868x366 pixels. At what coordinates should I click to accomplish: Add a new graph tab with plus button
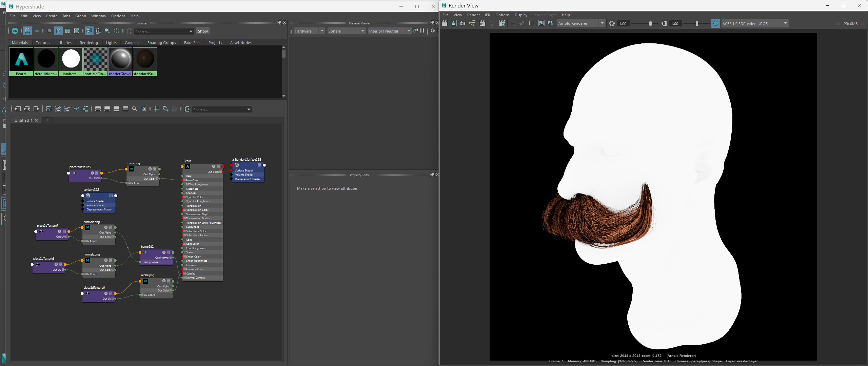(x=47, y=120)
